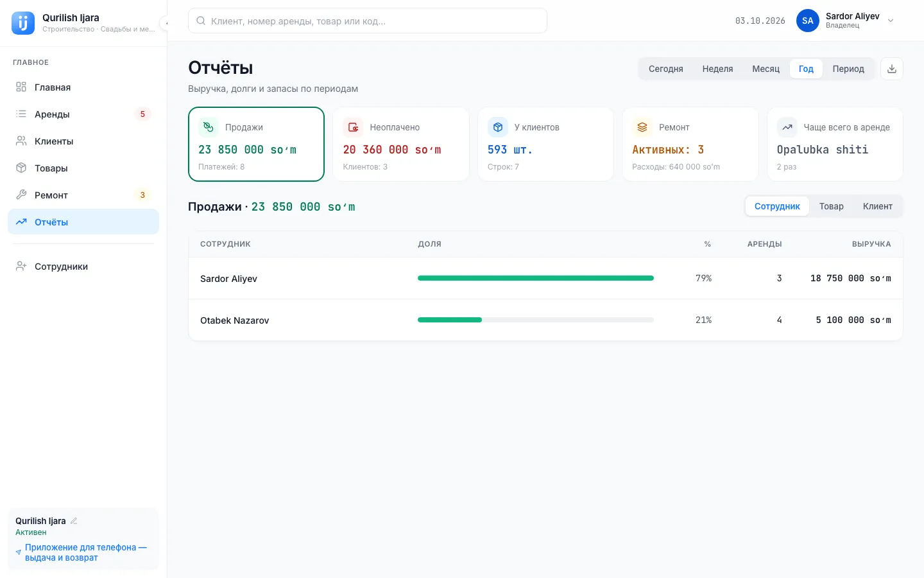Click the У клиентов box icon
Viewport: 924px width, 578px height.
click(498, 127)
